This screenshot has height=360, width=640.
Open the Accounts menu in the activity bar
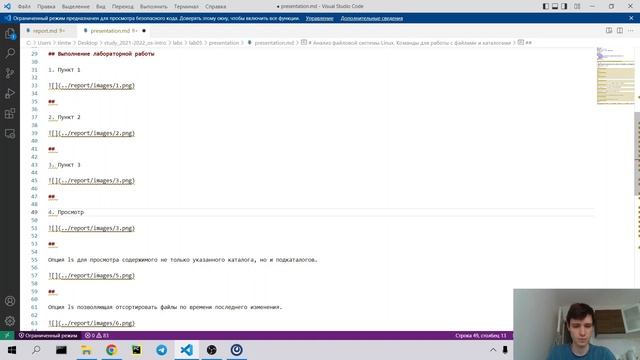point(10,301)
